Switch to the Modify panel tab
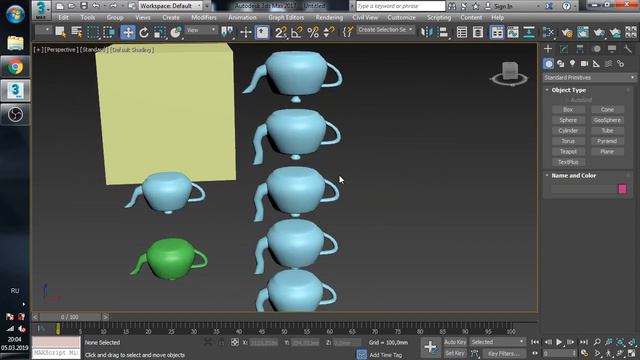The height and width of the screenshot is (360, 640). point(564,49)
